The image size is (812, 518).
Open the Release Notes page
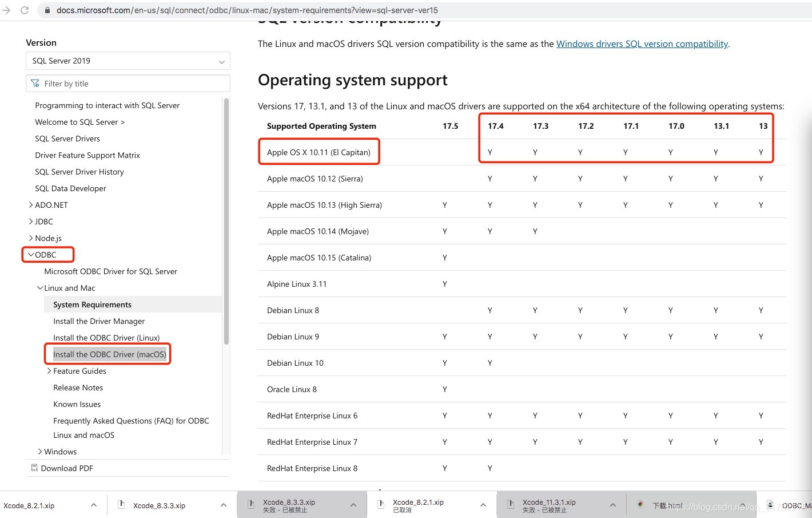[x=78, y=387]
